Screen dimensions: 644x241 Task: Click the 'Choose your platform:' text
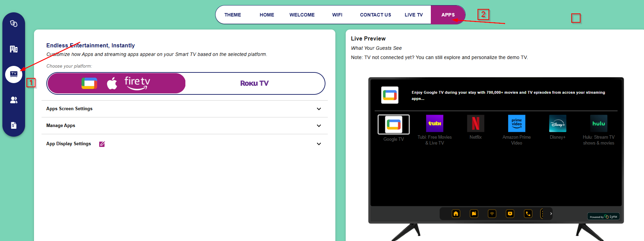coord(69,66)
